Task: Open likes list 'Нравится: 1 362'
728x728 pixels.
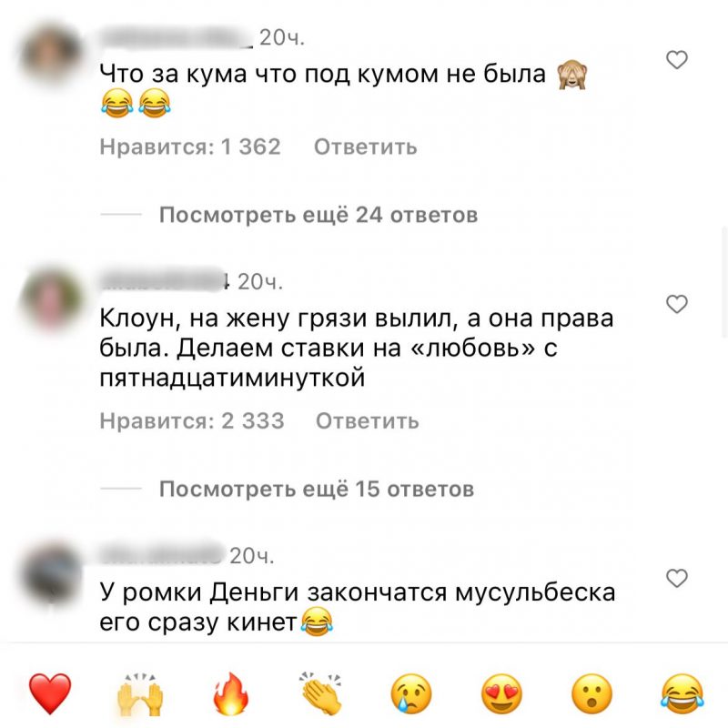Action: (190, 147)
